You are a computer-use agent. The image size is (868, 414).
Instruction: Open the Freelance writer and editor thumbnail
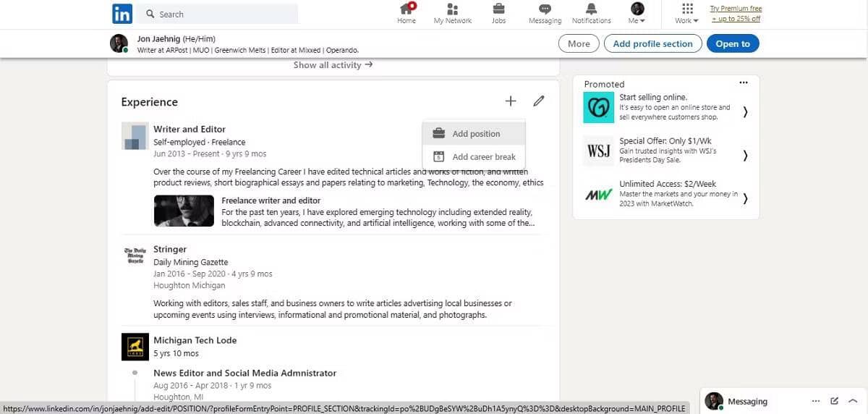tap(184, 211)
